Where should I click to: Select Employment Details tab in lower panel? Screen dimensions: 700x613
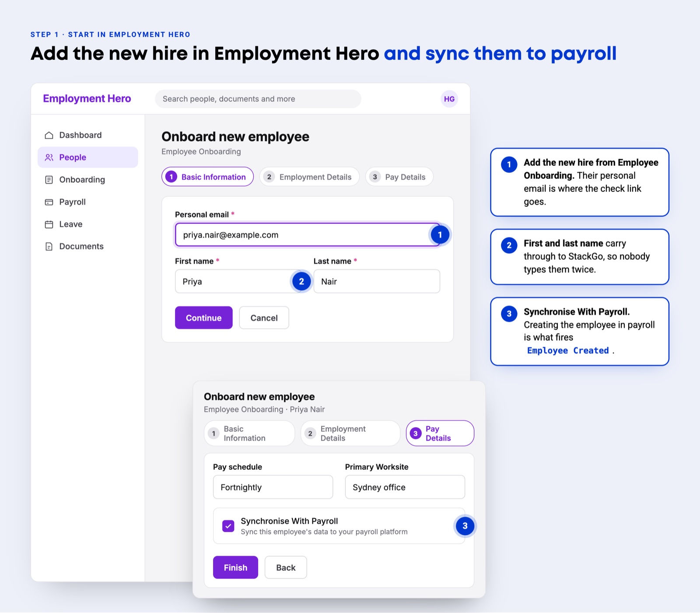click(x=350, y=433)
